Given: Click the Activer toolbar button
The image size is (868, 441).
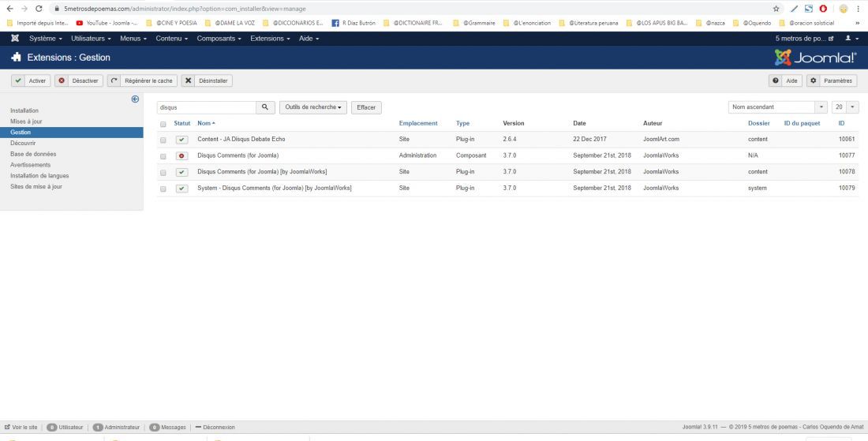Looking at the screenshot, I should tap(31, 80).
